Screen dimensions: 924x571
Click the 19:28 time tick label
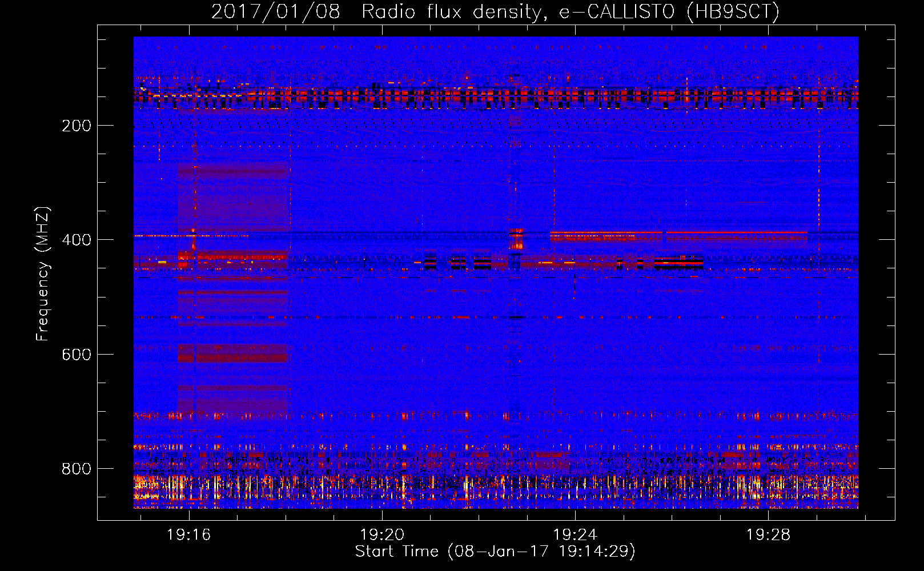[769, 535]
